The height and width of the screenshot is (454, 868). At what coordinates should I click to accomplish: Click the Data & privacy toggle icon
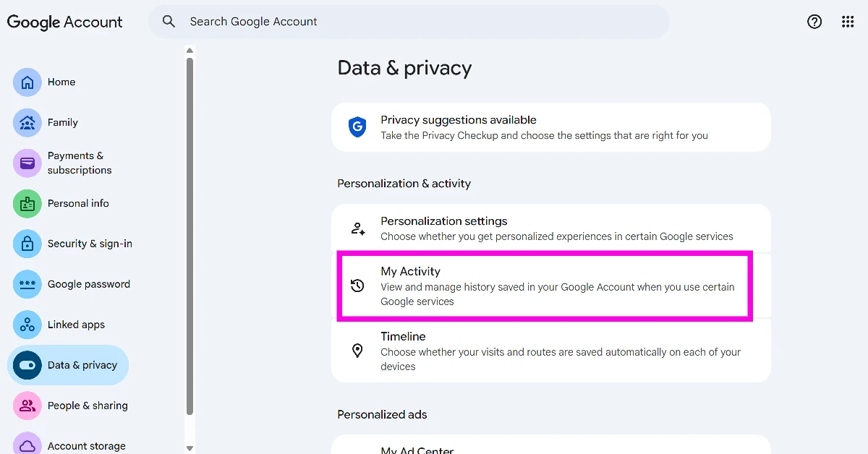[27, 365]
